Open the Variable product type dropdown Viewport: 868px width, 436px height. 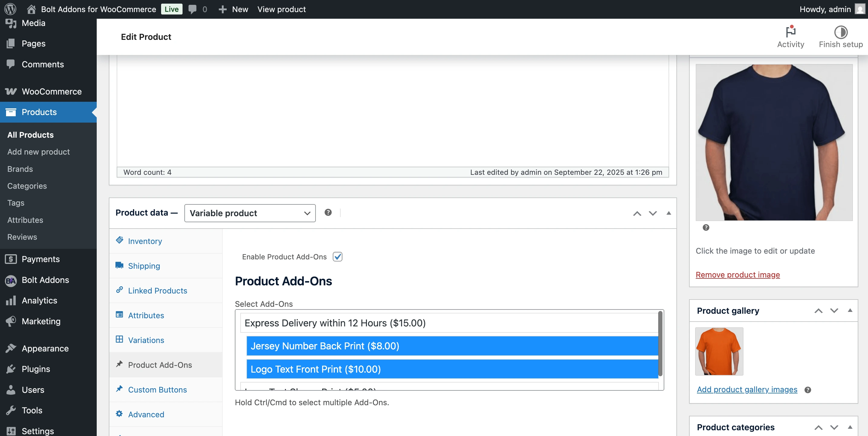click(x=250, y=213)
